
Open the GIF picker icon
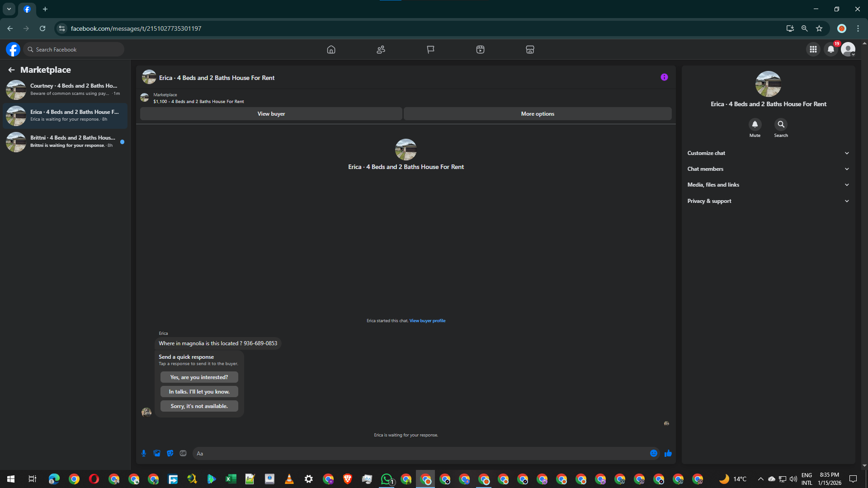(183, 453)
